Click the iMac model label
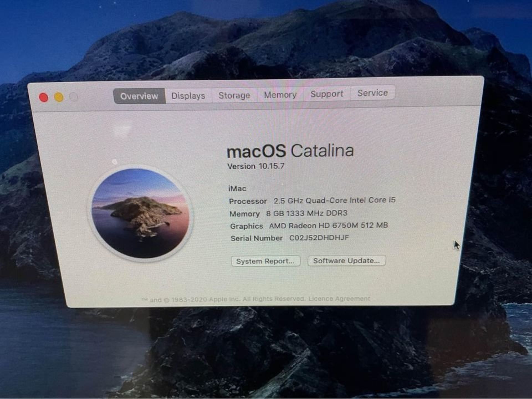The height and width of the screenshot is (399, 532). point(237,188)
